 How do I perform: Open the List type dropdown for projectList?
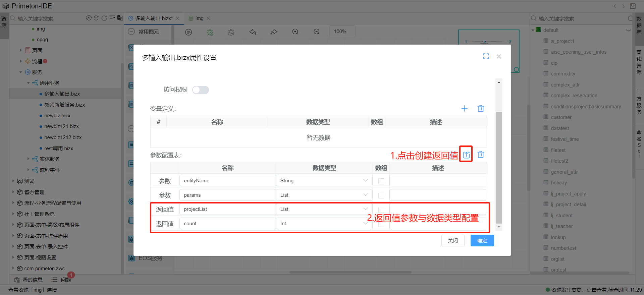coord(324,209)
